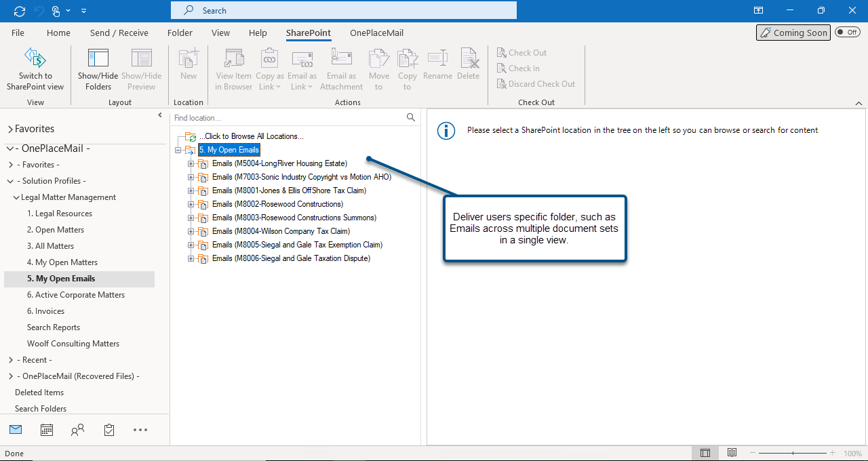Collapse the ribbon with the arrow
Screen dimensions: 868x461
[x=859, y=103]
